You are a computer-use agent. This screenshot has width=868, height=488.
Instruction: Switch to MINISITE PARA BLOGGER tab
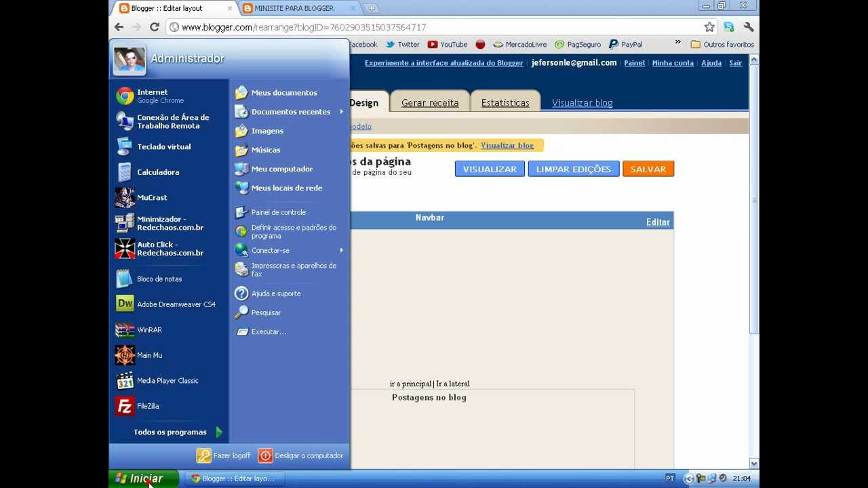(299, 8)
